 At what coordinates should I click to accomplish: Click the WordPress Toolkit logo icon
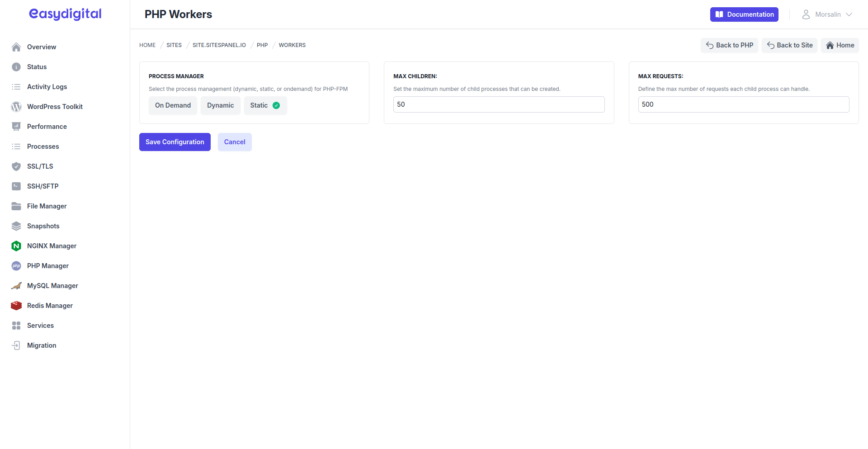pyautogui.click(x=16, y=107)
